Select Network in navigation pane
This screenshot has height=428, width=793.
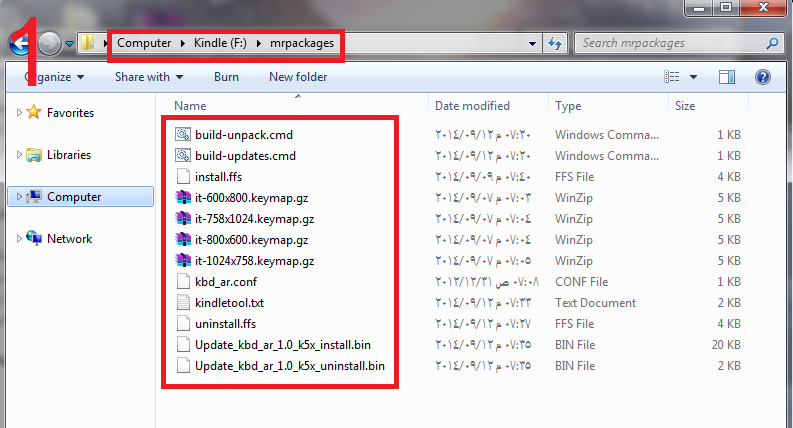[x=69, y=238]
